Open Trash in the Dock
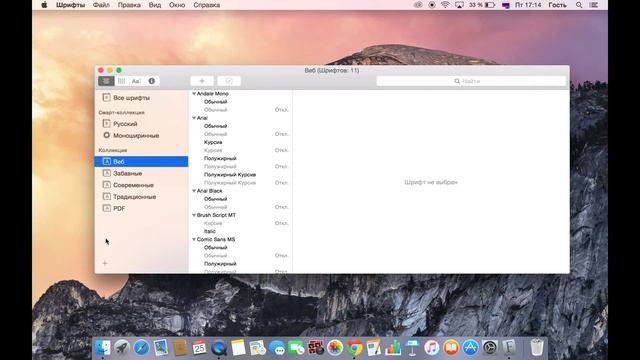This screenshot has height=360, width=640. click(x=537, y=348)
